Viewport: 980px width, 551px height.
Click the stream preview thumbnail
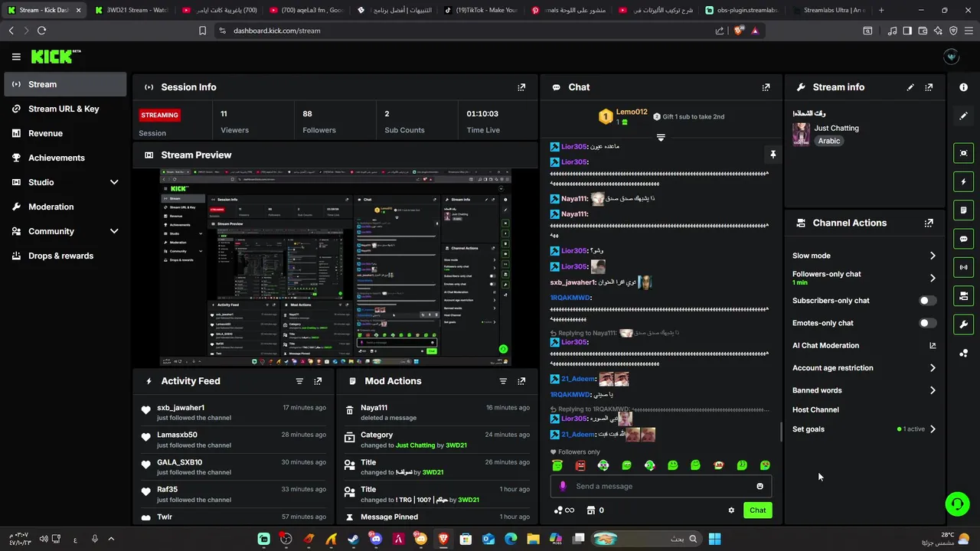point(335,268)
